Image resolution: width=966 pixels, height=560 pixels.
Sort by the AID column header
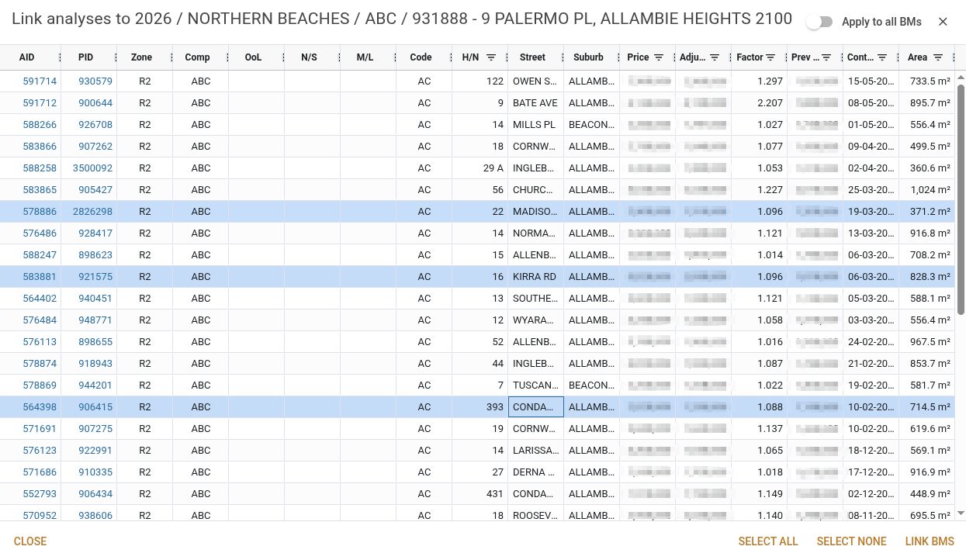[27, 57]
